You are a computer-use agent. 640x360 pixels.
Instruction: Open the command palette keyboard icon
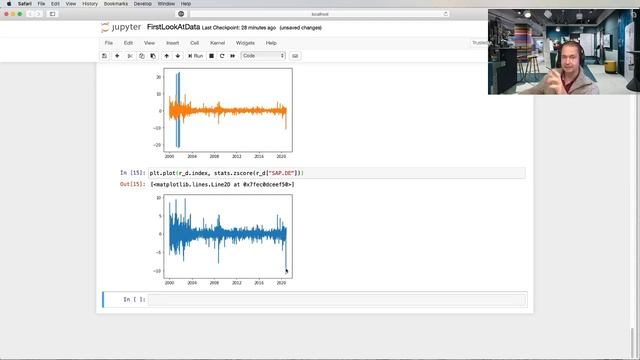click(x=295, y=56)
